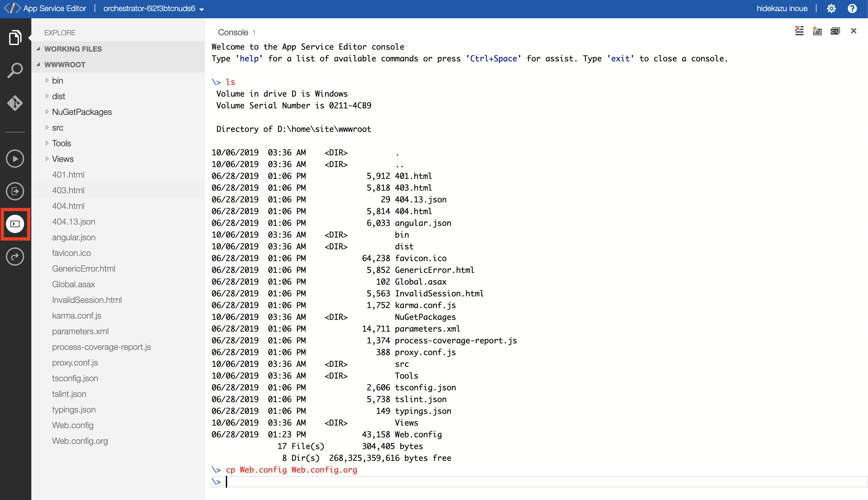Image resolution: width=868 pixels, height=500 pixels.
Task: Click the 'help' link in console
Action: click(x=249, y=59)
